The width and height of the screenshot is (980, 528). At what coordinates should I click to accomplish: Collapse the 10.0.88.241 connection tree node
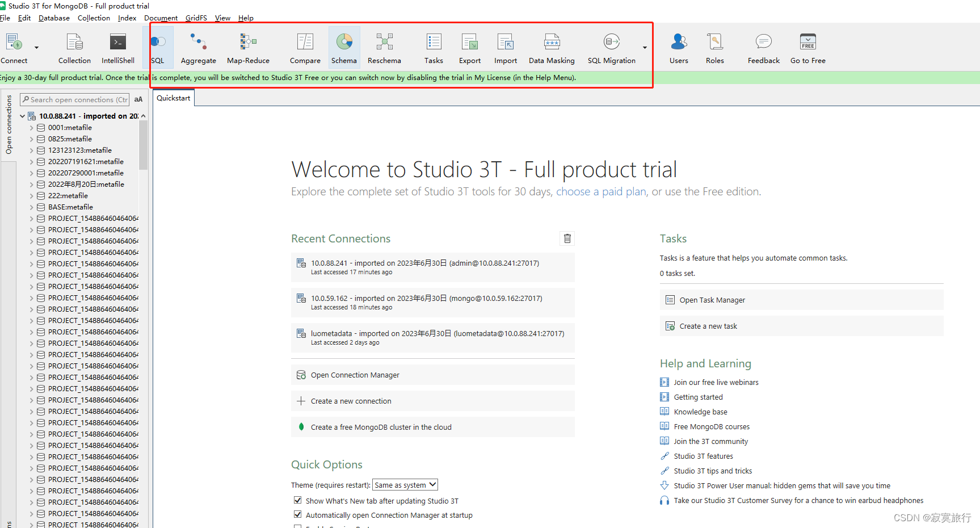(x=23, y=116)
